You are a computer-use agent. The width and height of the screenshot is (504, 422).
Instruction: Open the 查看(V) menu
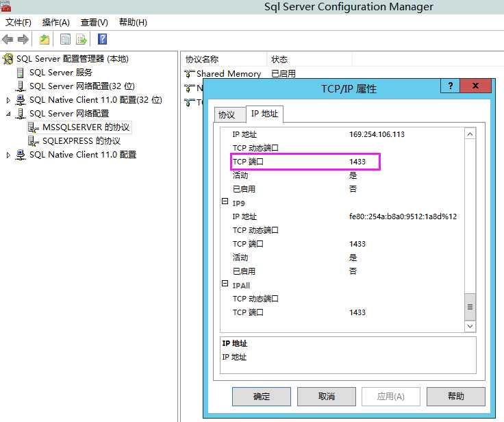click(x=94, y=22)
